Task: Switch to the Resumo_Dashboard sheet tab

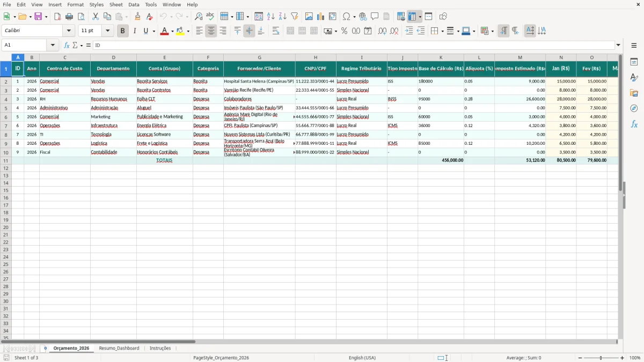Action: click(x=119, y=348)
